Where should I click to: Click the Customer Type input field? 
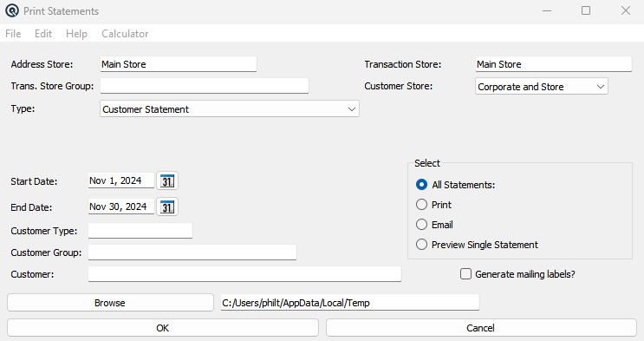(x=140, y=230)
